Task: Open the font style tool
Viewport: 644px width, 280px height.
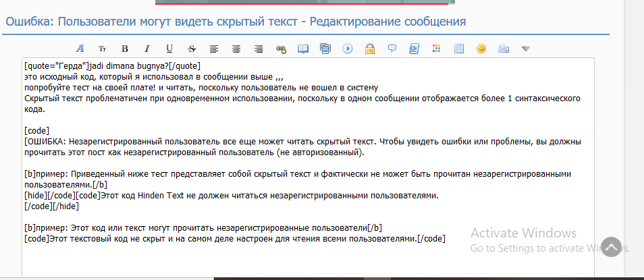Action: [80, 49]
